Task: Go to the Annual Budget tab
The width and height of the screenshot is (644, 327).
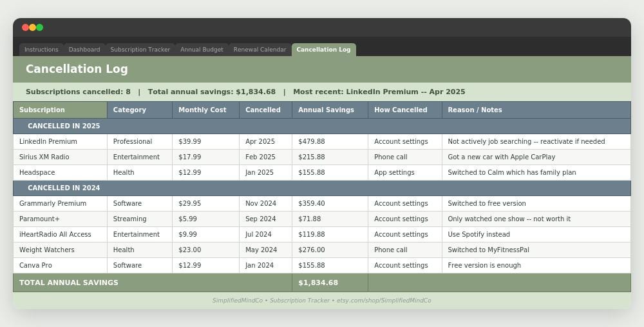Action: pos(202,50)
